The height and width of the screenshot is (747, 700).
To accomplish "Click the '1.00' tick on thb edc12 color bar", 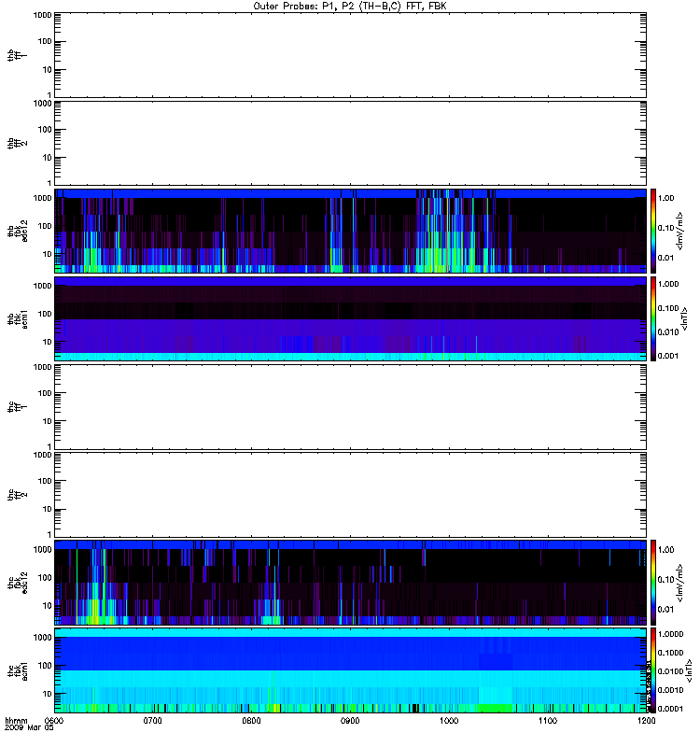I will coord(665,198).
